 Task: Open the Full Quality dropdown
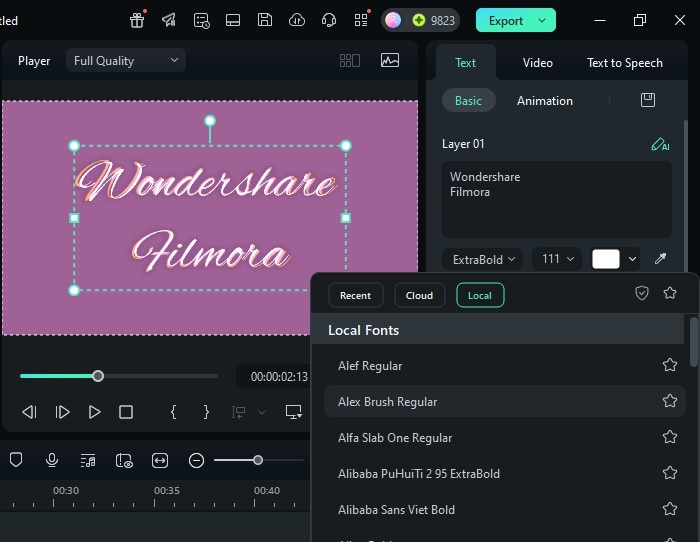[126, 60]
